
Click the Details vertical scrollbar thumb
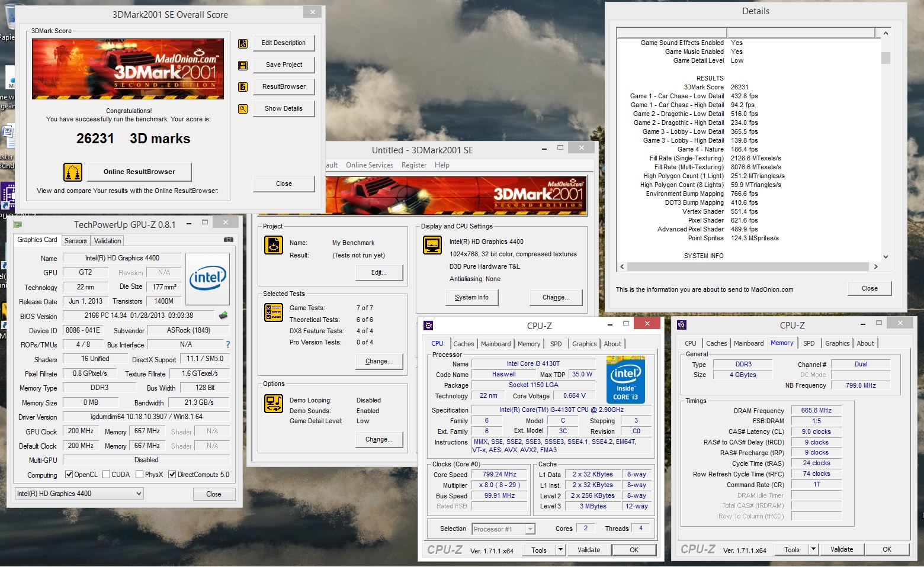point(885,57)
